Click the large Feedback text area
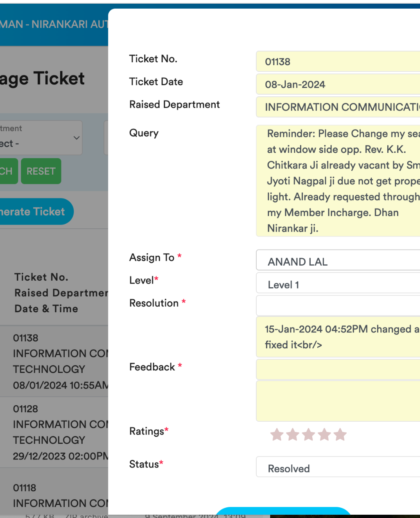420x518 pixels. coord(338,401)
